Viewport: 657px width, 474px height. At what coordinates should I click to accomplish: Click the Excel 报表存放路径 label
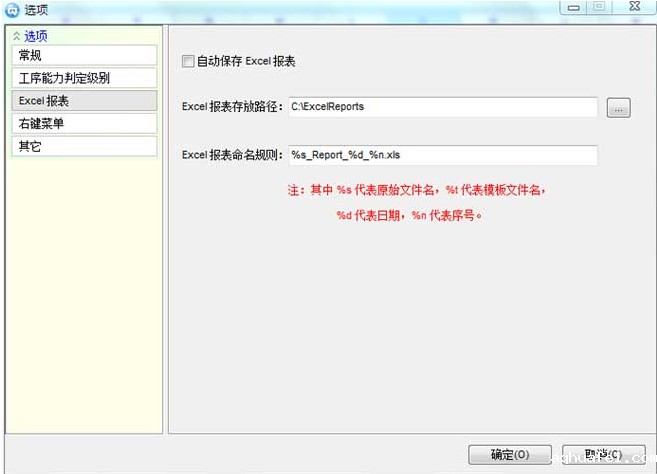click(233, 107)
